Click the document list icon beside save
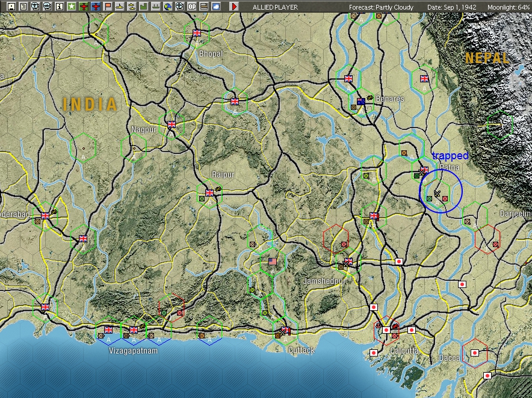This screenshot has height=398, width=532. [x=23, y=7]
